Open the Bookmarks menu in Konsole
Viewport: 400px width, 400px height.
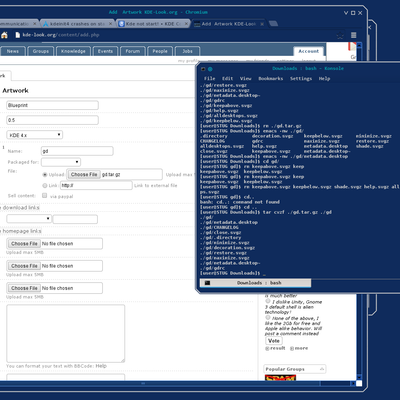pos(271,79)
